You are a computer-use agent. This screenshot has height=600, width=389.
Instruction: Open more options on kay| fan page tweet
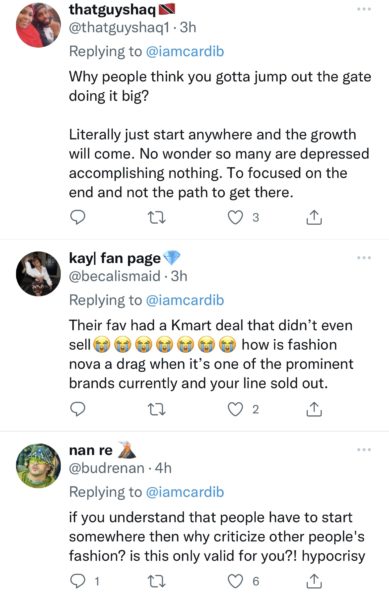tap(364, 258)
